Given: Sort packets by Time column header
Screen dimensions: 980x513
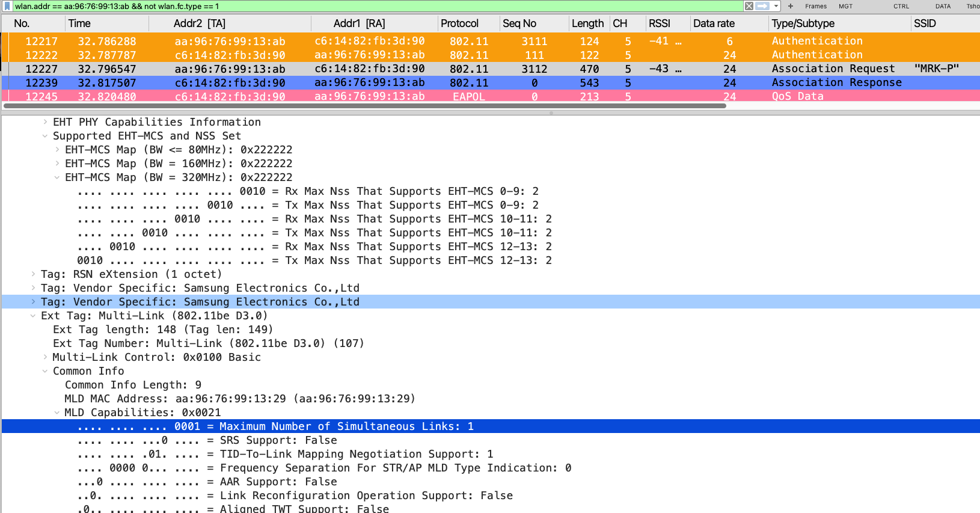Looking at the screenshot, I should click(x=79, y=23).
